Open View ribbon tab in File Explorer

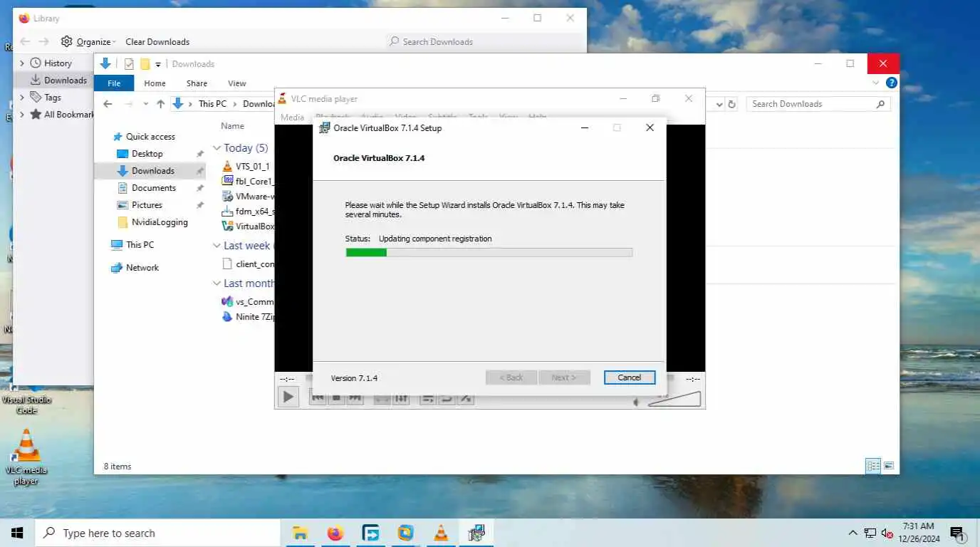237,83
